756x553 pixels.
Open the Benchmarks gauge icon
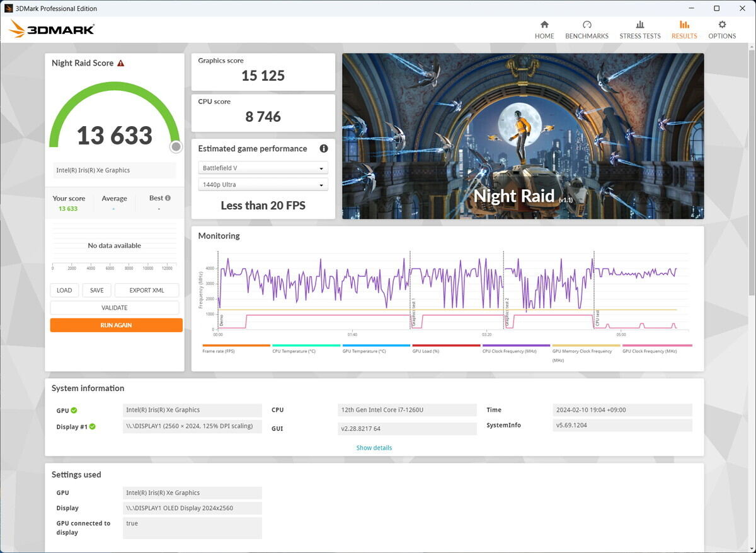[587, 25]
